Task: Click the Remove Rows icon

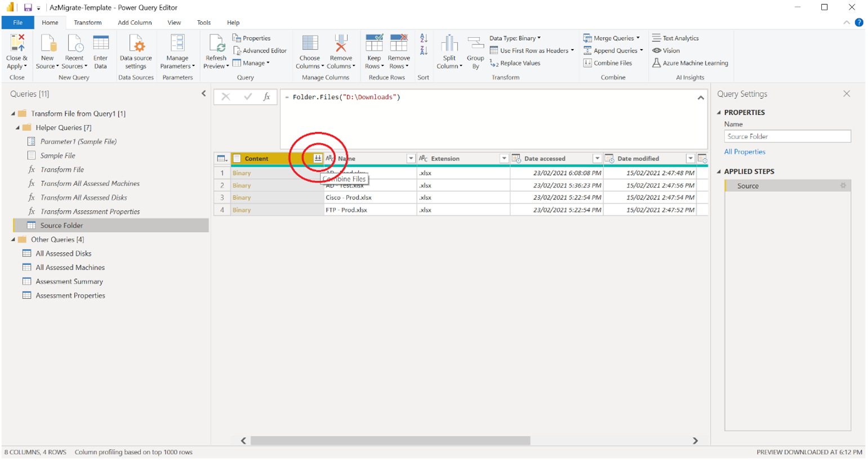Action: (399, 43)
